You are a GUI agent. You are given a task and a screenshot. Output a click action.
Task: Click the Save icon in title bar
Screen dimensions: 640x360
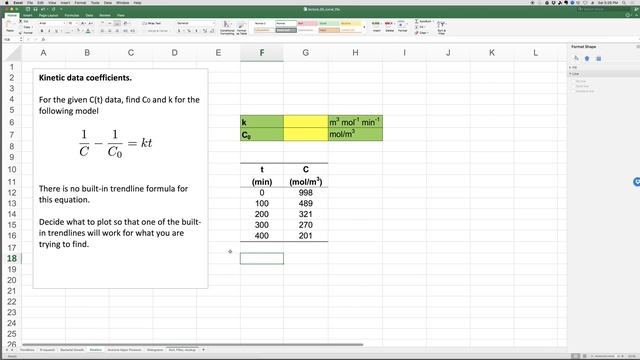click(x=36, y=9)
